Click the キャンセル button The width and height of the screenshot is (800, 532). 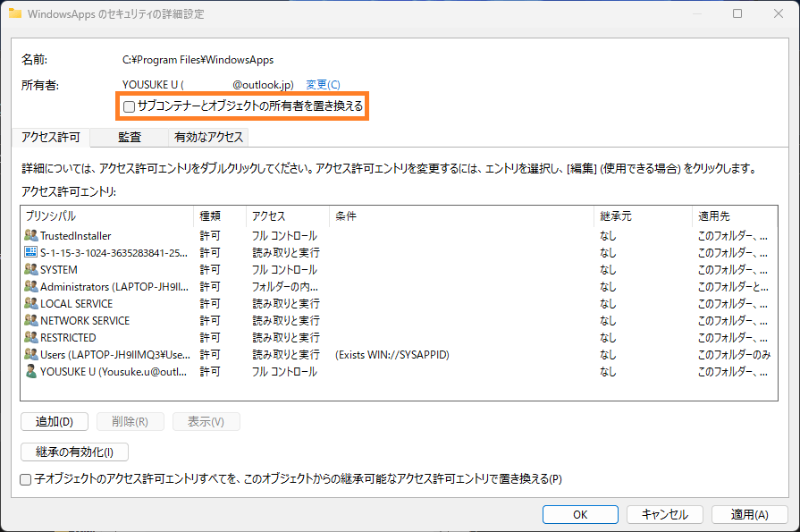665,515
